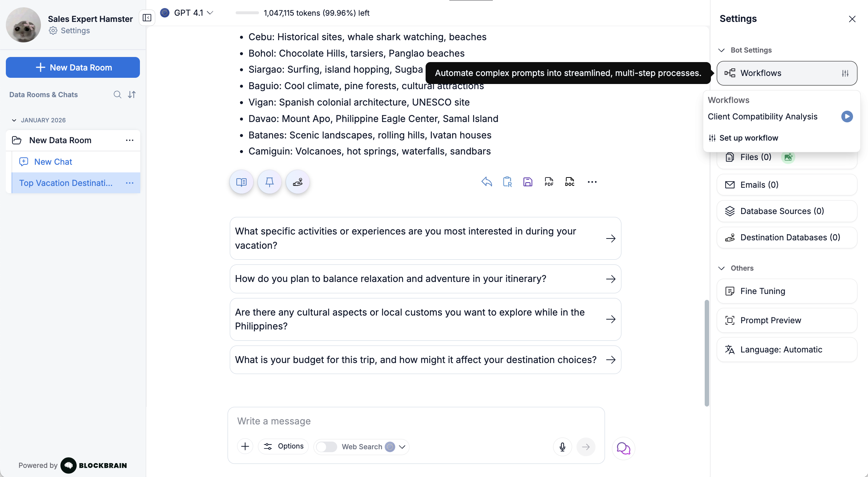Click the New Data Room button

click(x=73, y=68)
